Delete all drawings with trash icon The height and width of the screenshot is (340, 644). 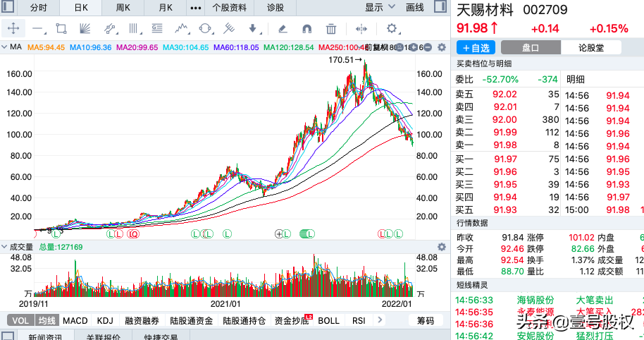331,29
